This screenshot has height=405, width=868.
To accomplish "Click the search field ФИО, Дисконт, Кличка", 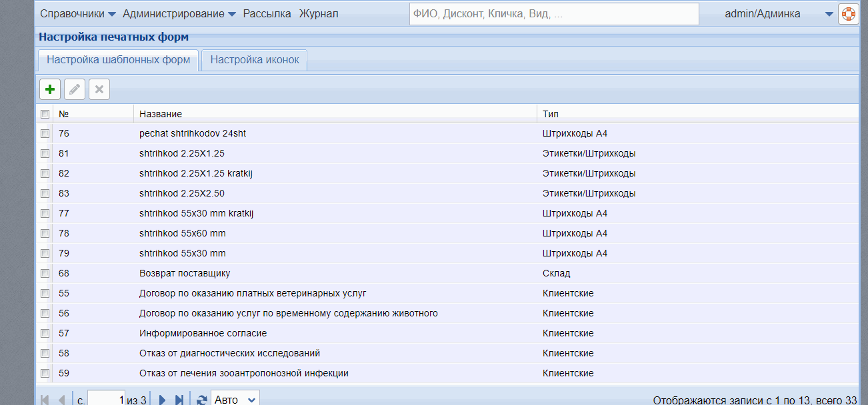I will pyautogui.click(x=554, y=14).
